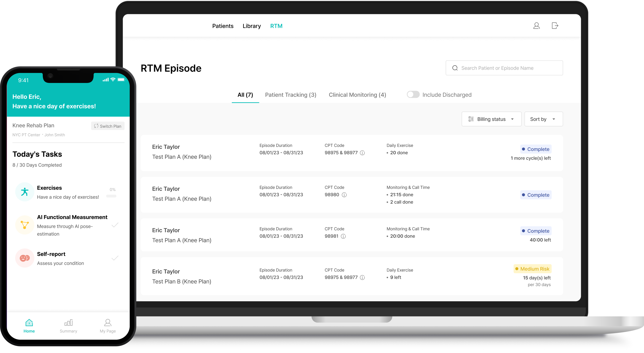644x353 pixels.
Task: Open the Billing status dropdown
Action: point(491,119)
